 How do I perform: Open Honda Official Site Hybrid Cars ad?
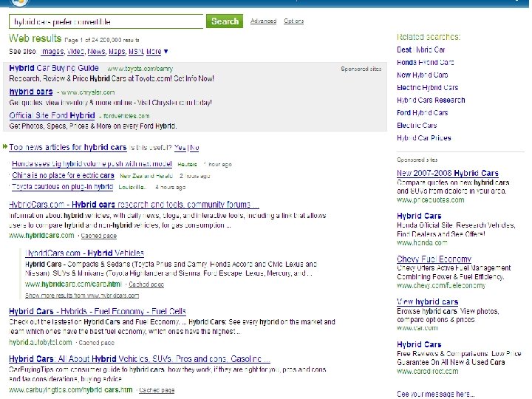419,216
